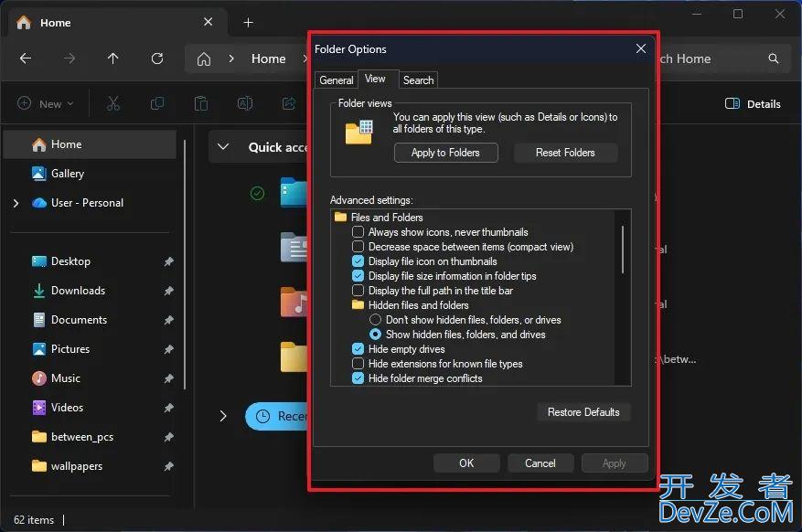Switch to the Search tab
This screenshot has width=802, height=532.
click(x=419, y=80)
